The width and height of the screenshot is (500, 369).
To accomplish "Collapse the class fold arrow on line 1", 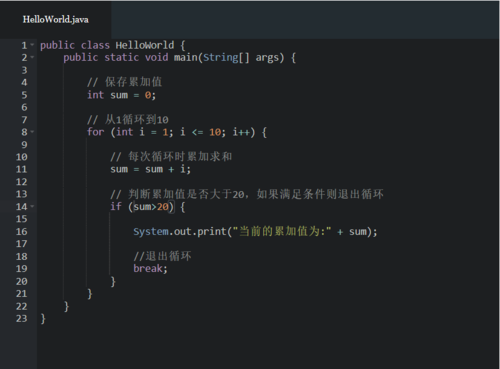I will click(32, 45).
